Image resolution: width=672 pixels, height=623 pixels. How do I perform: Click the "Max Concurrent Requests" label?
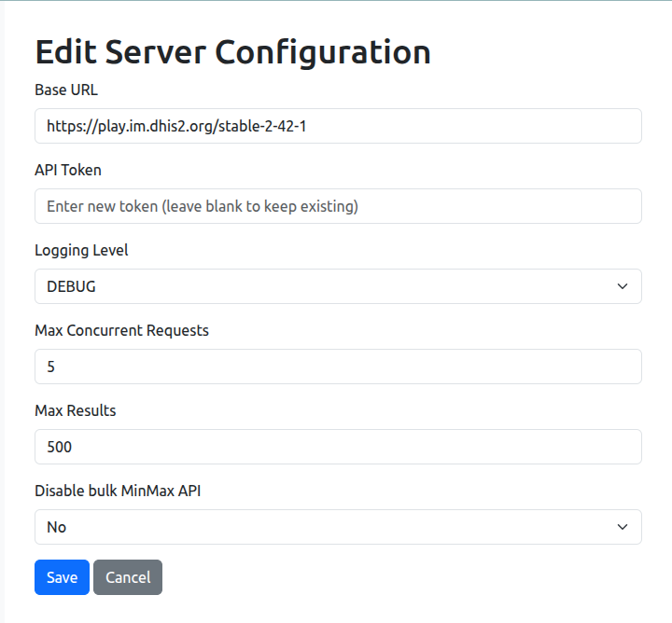[x=121, y=330]
